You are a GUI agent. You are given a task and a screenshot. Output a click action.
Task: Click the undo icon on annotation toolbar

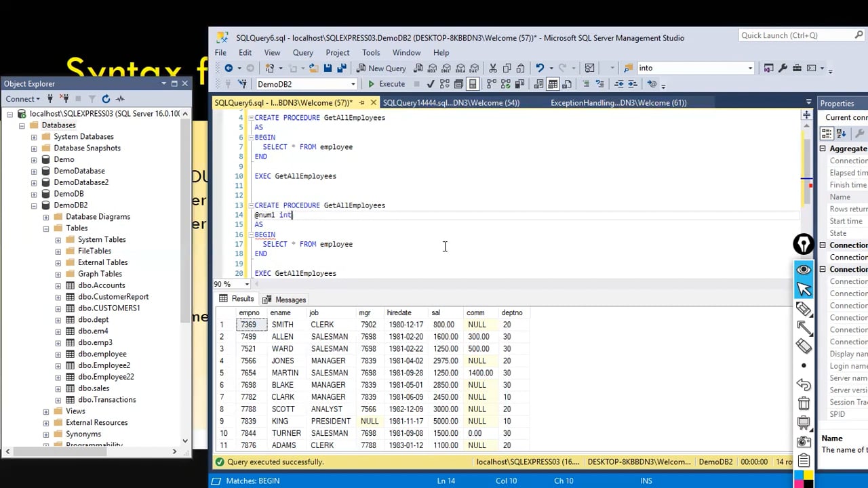804,385
